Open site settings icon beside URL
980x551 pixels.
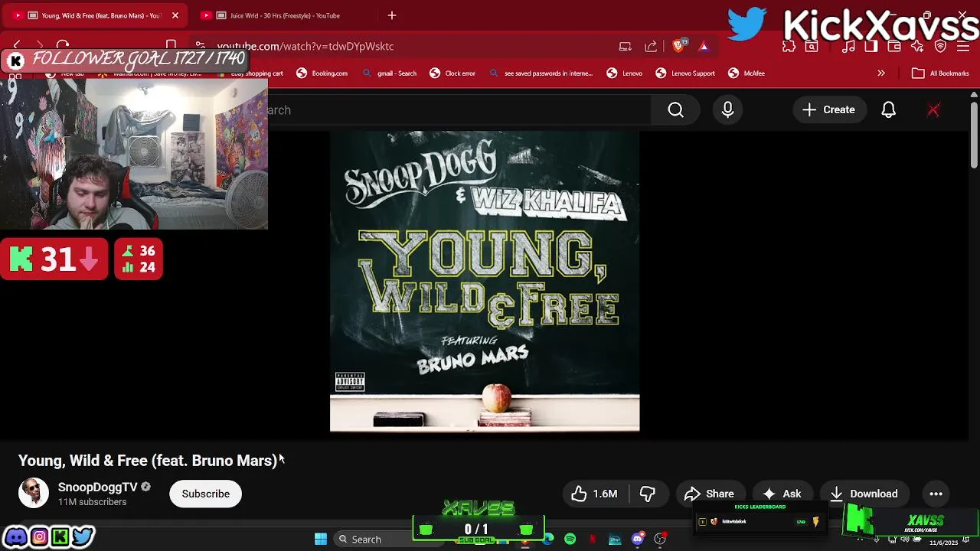tap(201, 46)
